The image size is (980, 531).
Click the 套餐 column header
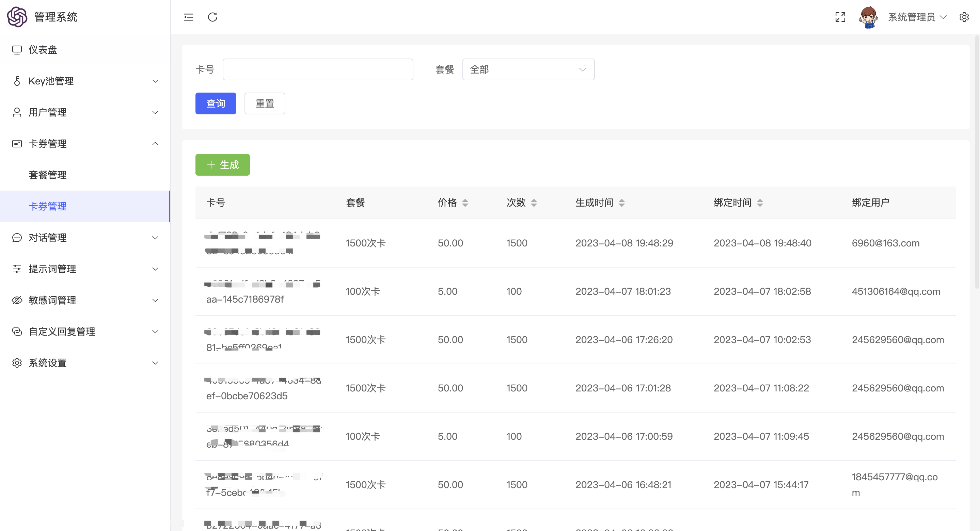coord(355,203)
